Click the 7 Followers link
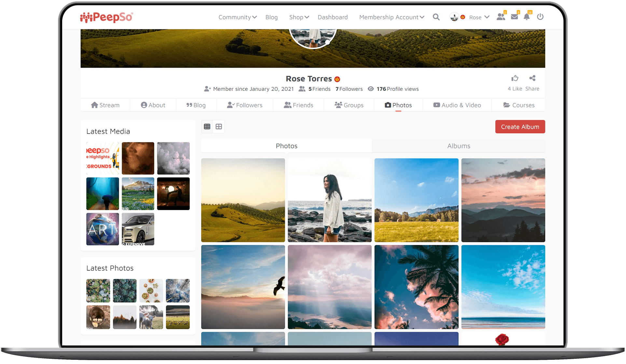This screenshot has width=626, height=364. pos(349,89)
